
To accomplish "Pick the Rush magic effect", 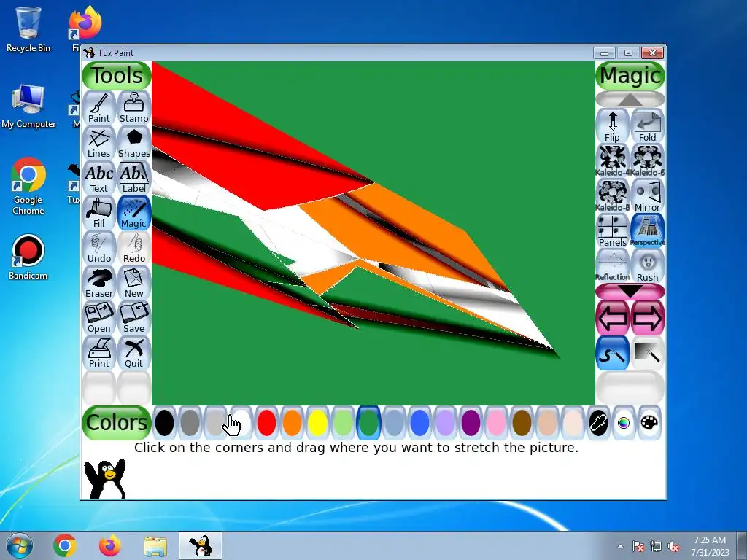I will (648, 266).
